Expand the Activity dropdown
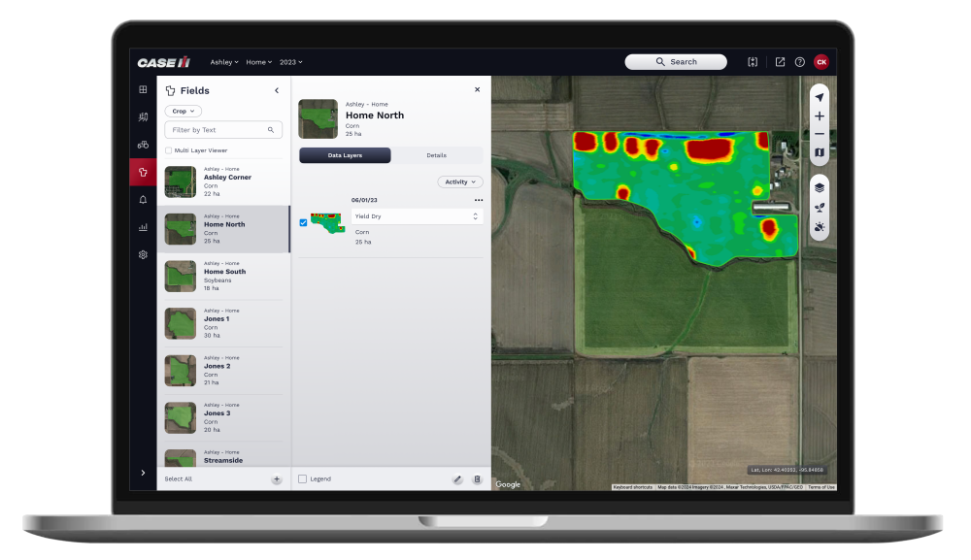This screenshot has width=971, height=560. (459, 181)
